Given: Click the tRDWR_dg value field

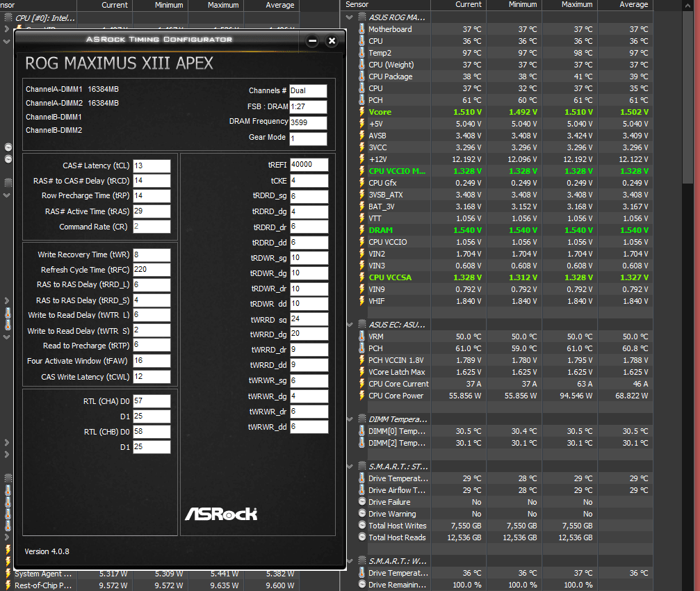Looking at the screenshot, I should [x=309, y=273].
